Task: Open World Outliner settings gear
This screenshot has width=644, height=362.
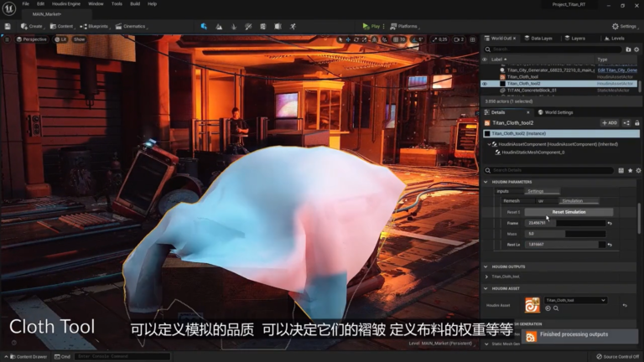Action: click(636, 49)
